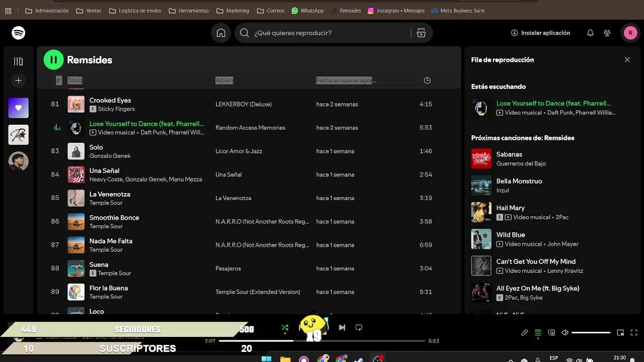Skip to next track

tap(342, 328)
